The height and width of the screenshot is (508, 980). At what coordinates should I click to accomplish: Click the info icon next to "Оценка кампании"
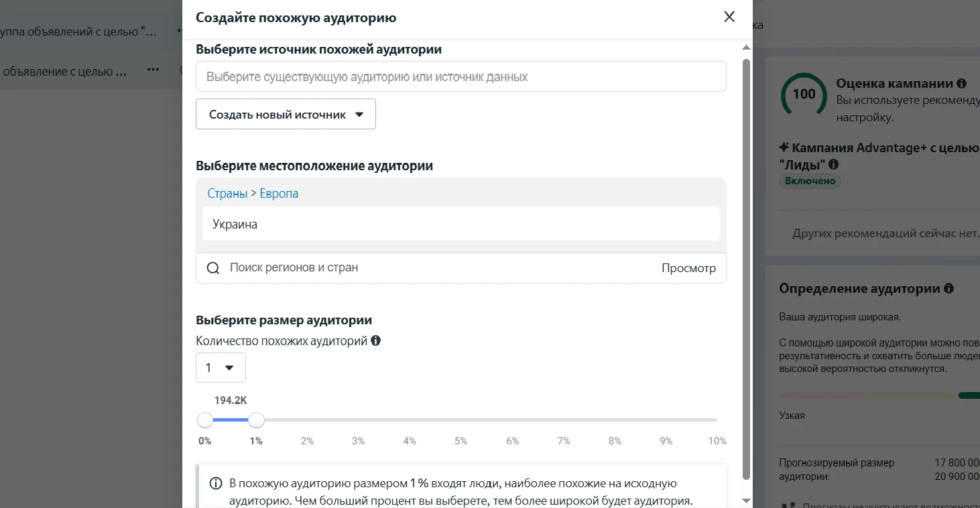(x=961, y=84)
